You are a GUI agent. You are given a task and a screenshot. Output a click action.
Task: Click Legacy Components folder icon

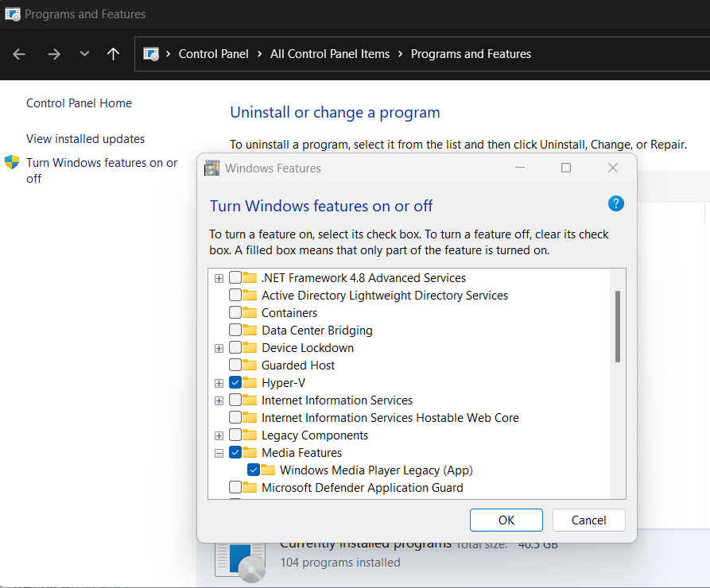click(x=250, y=435)
